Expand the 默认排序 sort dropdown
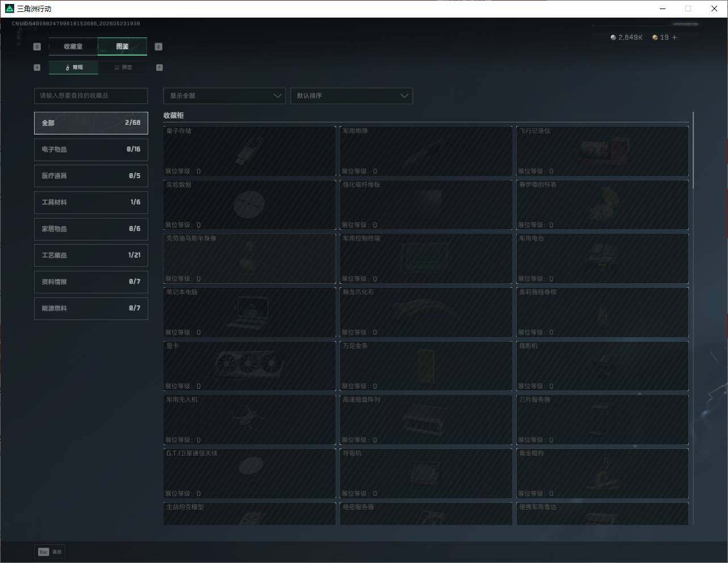728x563 pixels. coord(351,96)
